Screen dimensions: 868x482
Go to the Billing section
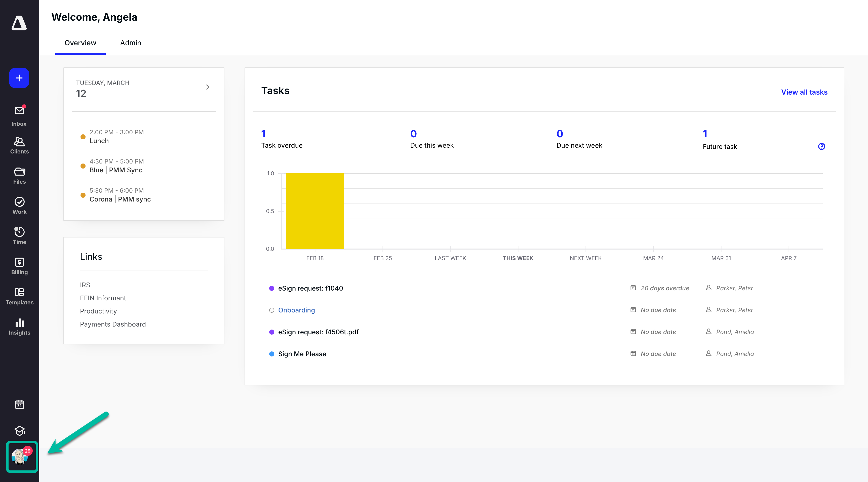coord(19,266)
